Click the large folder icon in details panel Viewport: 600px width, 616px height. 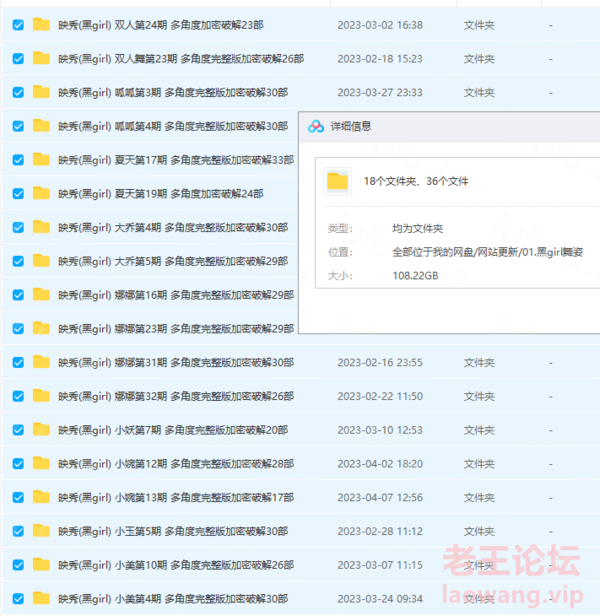(x=338, y=181)
